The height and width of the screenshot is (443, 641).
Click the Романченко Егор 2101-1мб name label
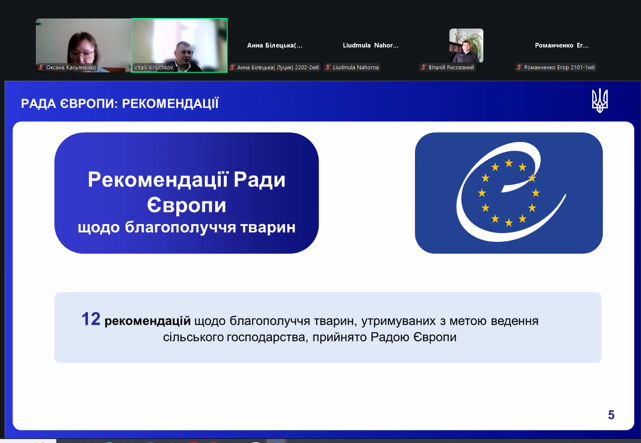click(559, 67)
